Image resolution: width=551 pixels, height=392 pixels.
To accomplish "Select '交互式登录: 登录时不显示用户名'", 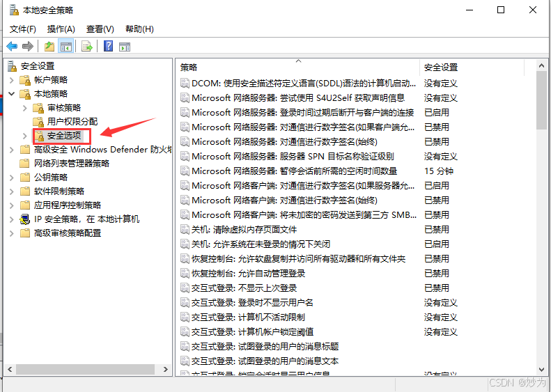I will pyautogui.click(x=252, y=303).
